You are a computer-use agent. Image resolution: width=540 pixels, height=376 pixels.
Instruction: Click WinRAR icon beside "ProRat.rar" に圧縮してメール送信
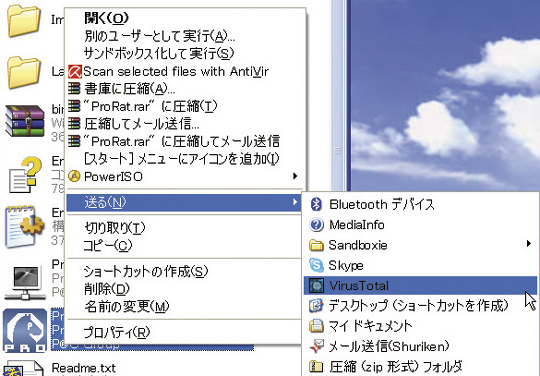[x=74, y=141]
